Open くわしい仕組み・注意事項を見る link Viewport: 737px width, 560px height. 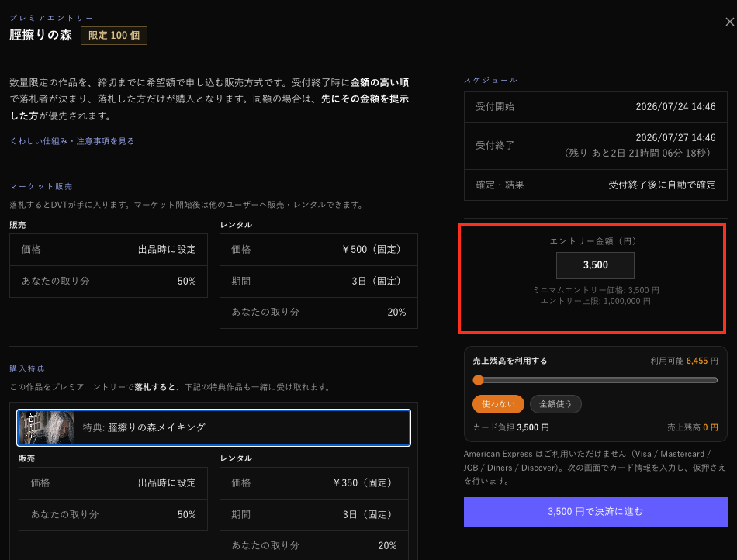(x=72, y=141)
